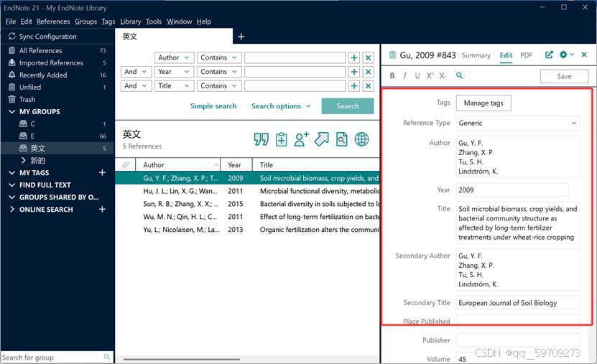This screenshot has width=597, height=364.
Task: Switch to Simple search
Action: [x=213, y=106]
